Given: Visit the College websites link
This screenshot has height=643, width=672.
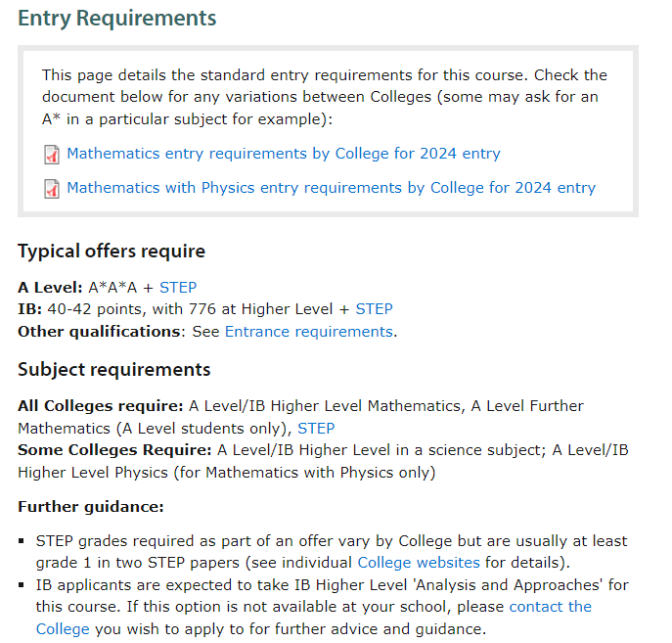Looking at the screenshot, I should click(419, 563).
